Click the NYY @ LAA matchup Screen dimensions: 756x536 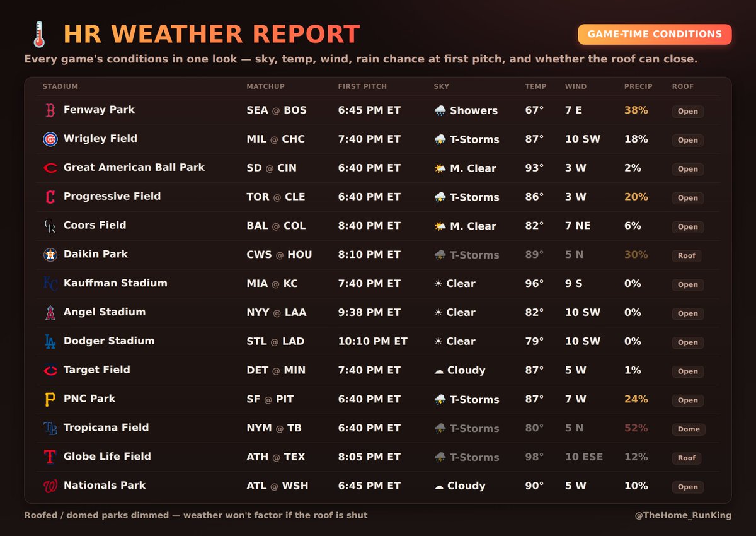tap(276, 313)
